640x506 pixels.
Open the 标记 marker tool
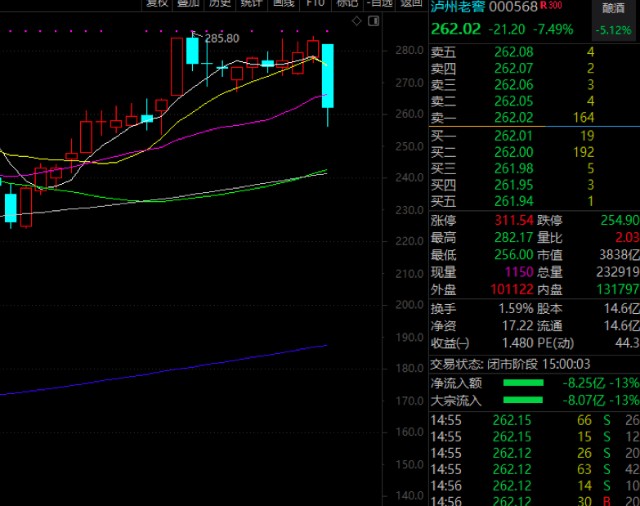tap(345, 4)
